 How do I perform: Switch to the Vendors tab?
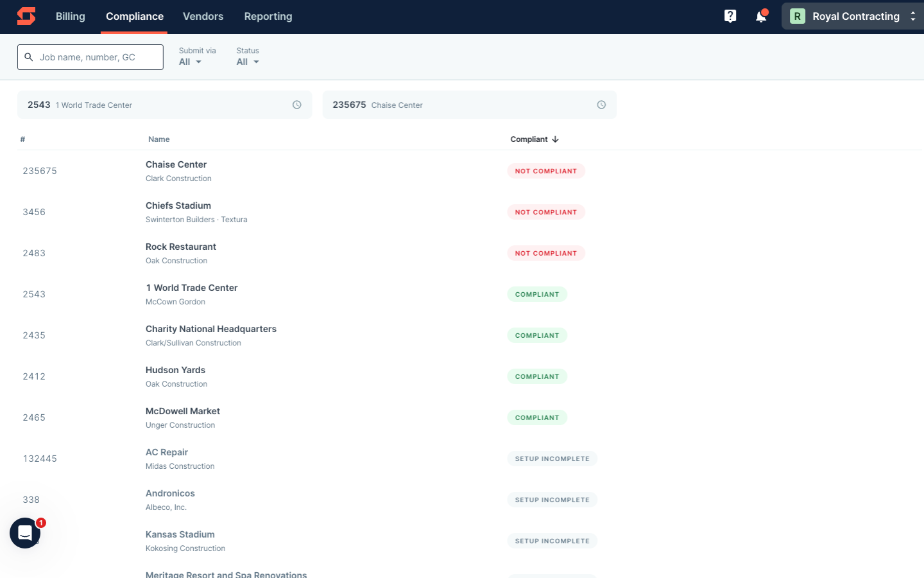(203, 16)
